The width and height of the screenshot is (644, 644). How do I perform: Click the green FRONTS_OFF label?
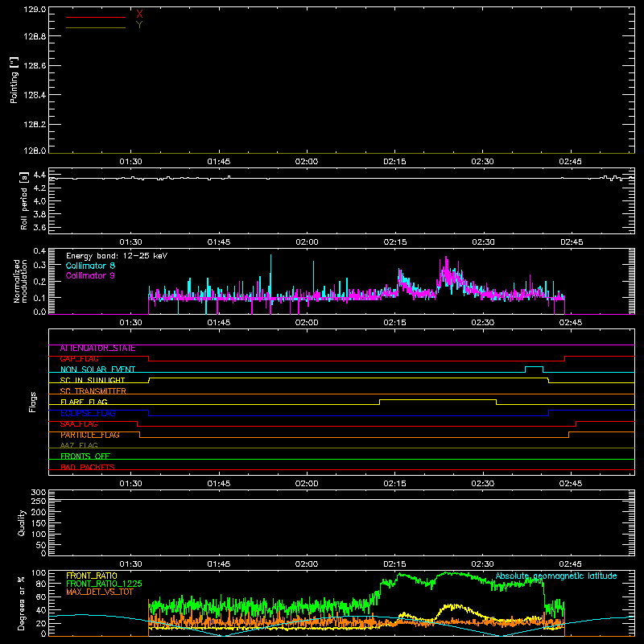click(x=85, y=456)
